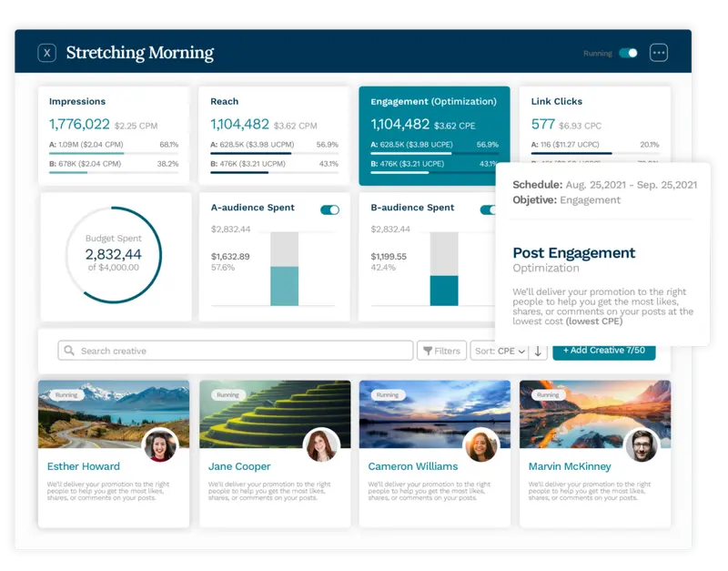Click Cameron Williams' profile avatar

tap(481, 445)
